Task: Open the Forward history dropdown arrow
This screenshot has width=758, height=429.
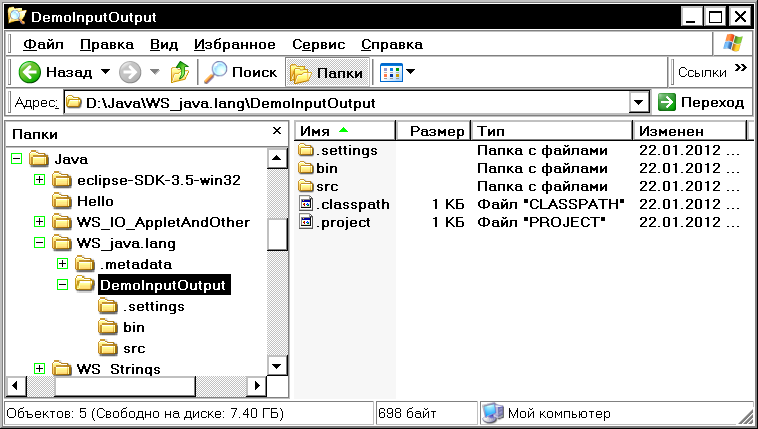Action: pos(155,72)
